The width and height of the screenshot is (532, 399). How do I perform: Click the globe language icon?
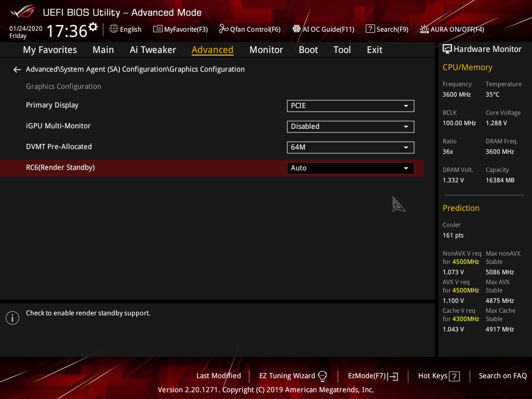[x=114, y=29]
